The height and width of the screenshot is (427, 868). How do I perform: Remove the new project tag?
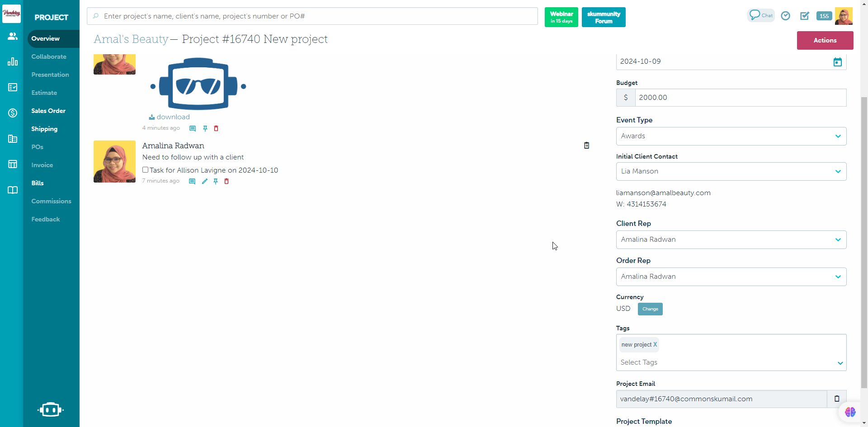coord(655,344)
